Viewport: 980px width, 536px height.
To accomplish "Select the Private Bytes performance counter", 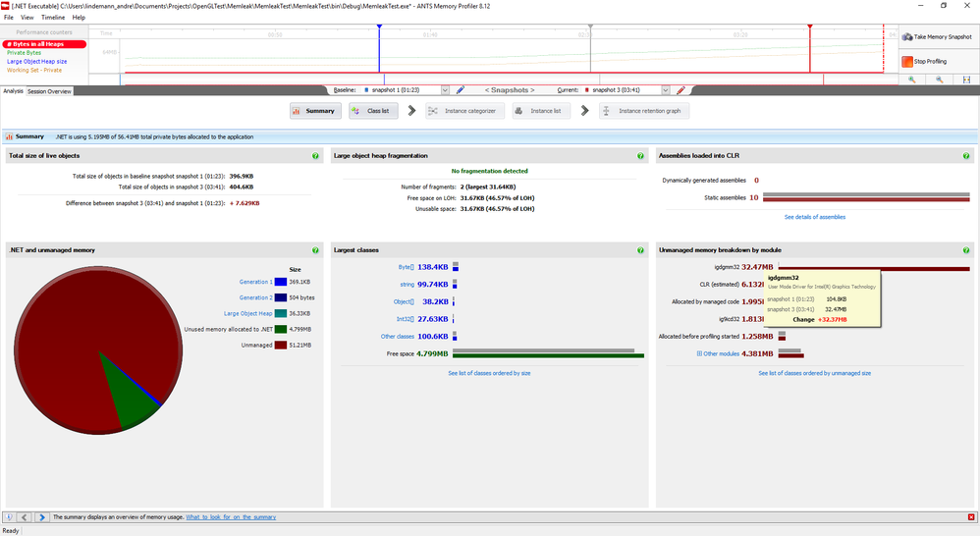I will click(24, 53).
